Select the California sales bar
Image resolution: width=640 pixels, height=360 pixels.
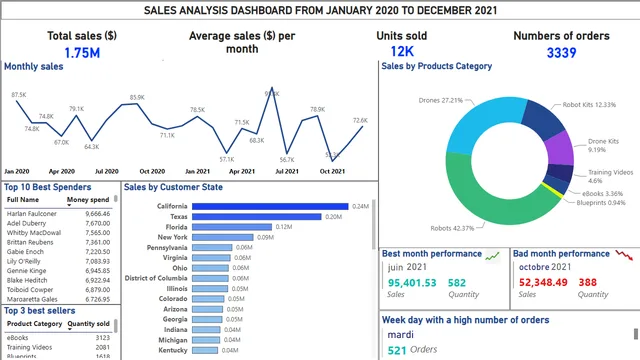[270, 207]
